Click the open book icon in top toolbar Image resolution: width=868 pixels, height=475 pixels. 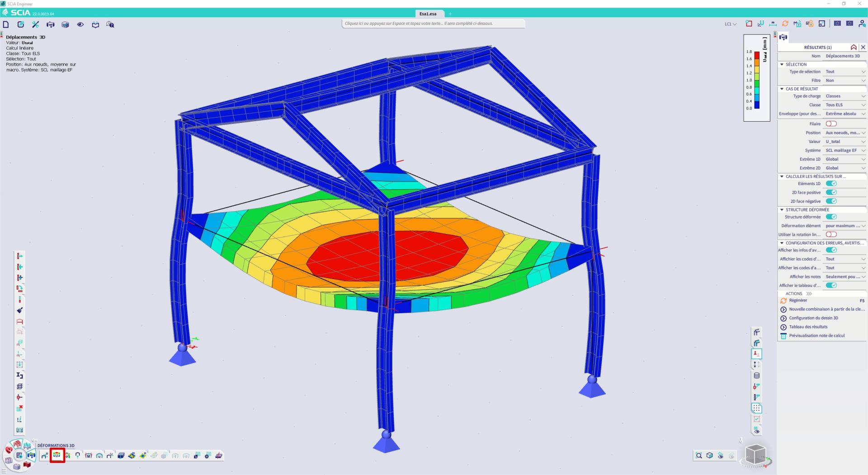coord(95,24)
